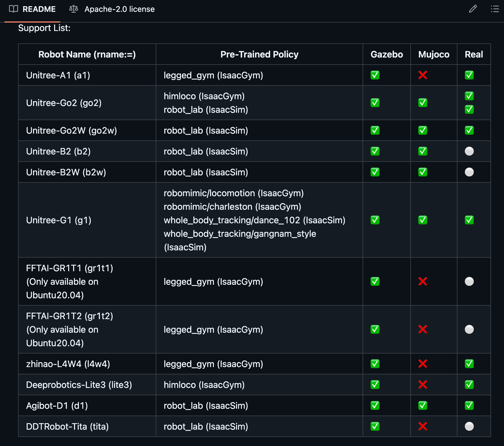Viewport: 504px width, 446px height.
Task: Click the 'Mujoco' column header
Action: coord(434,54)
